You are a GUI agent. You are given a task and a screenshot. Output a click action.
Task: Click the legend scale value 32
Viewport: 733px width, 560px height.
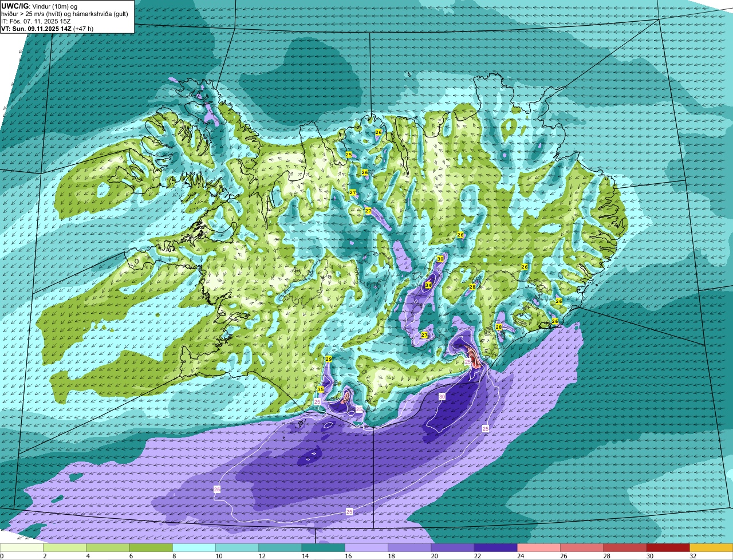pos(693,556)
